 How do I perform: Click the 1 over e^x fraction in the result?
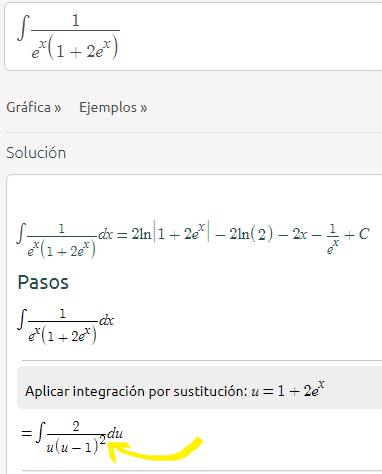[333, 239]
